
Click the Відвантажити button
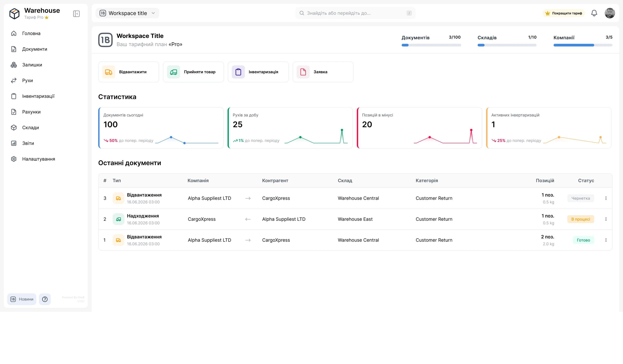(x=129, y=72)
